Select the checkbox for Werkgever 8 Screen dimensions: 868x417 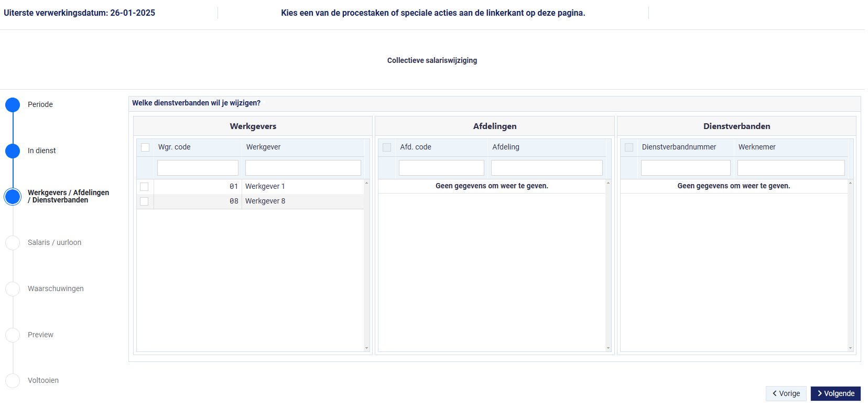(144, 201)
